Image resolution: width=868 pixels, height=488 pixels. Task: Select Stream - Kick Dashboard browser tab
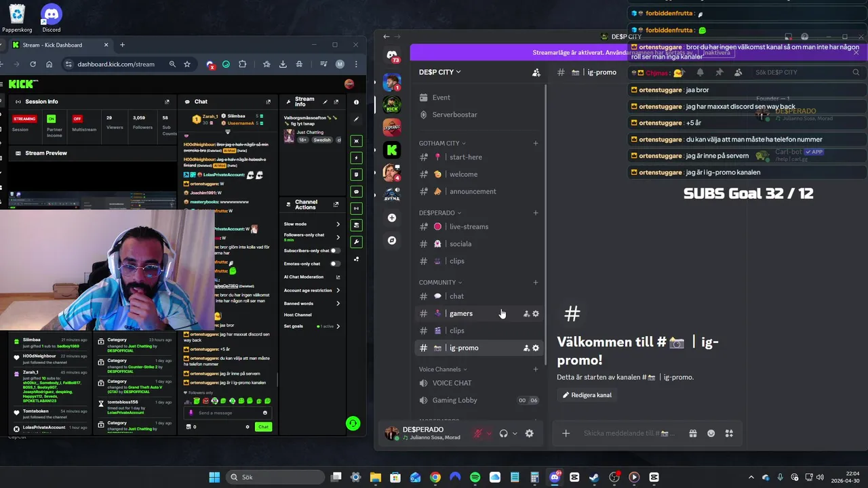click(61, 45)
